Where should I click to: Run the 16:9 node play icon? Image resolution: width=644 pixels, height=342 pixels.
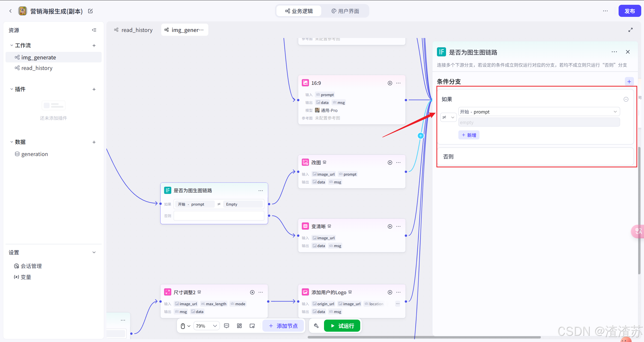coord(390,83)
